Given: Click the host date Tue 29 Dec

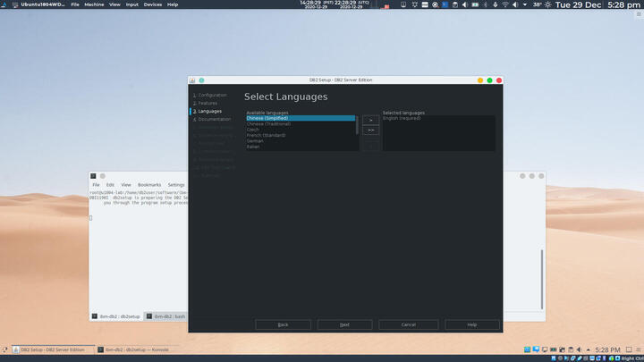Looking at the screenshot, I should 579,4.
